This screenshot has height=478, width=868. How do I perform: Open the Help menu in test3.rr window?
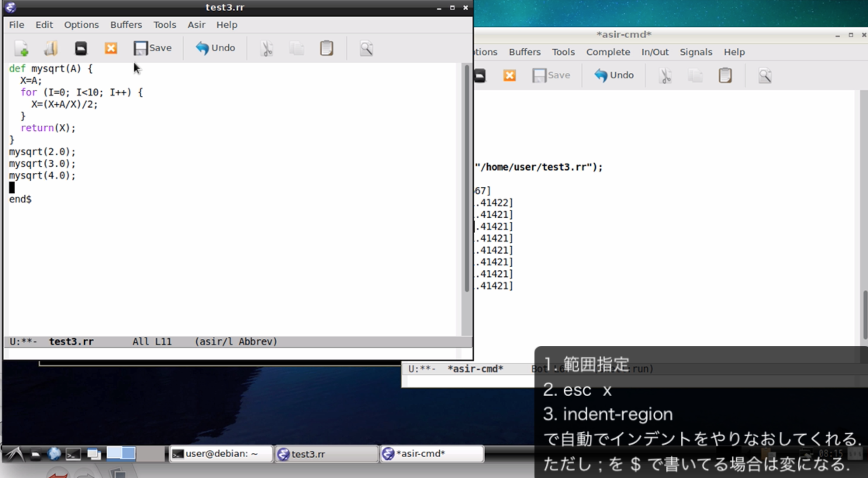click(227, 25)
